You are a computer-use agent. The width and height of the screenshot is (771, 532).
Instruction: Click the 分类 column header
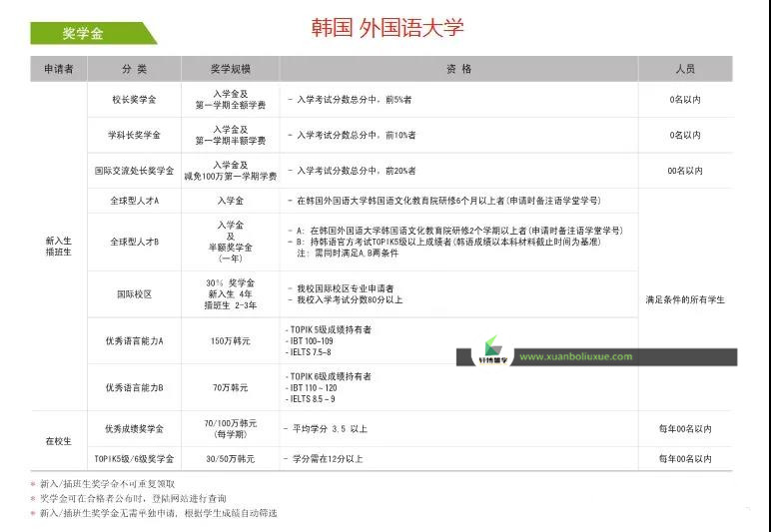[x=134, y=69]
